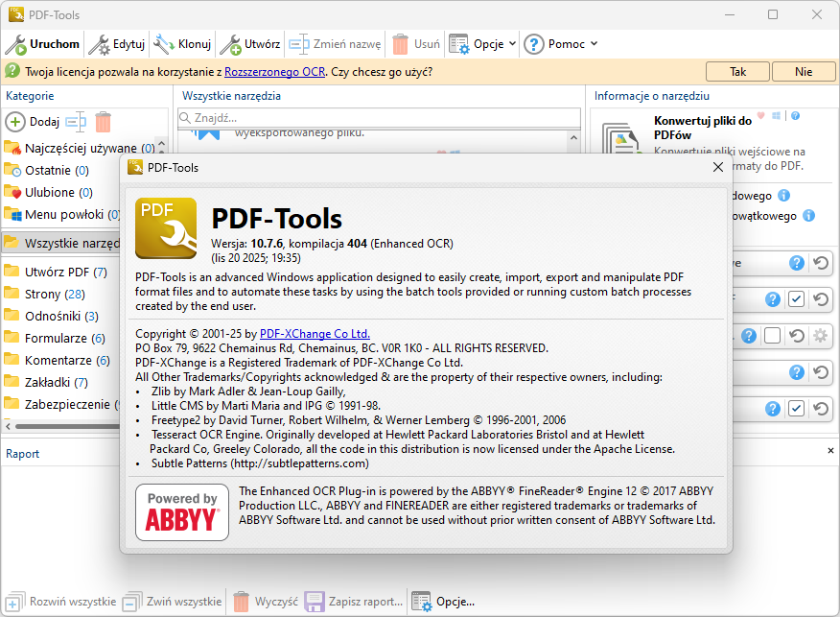Select the Najczęściej używane category
The width and height of the screenshot is (840, 617).
[x=79, y=148]
